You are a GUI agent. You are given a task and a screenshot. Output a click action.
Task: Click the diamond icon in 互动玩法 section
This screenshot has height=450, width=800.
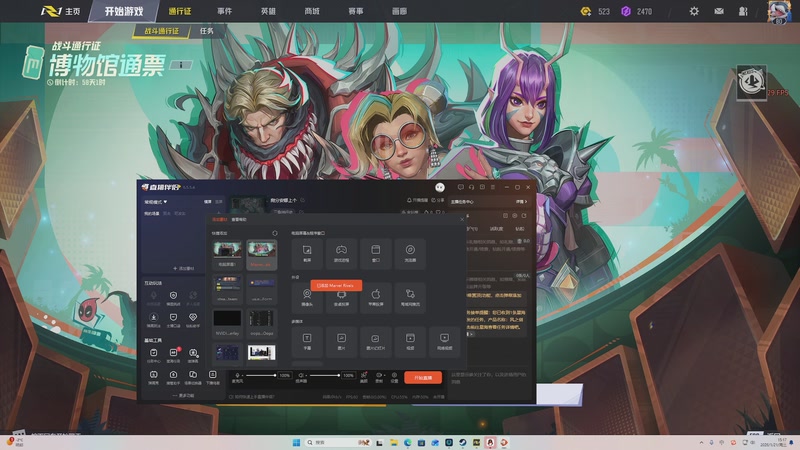[x=193, y=319]
